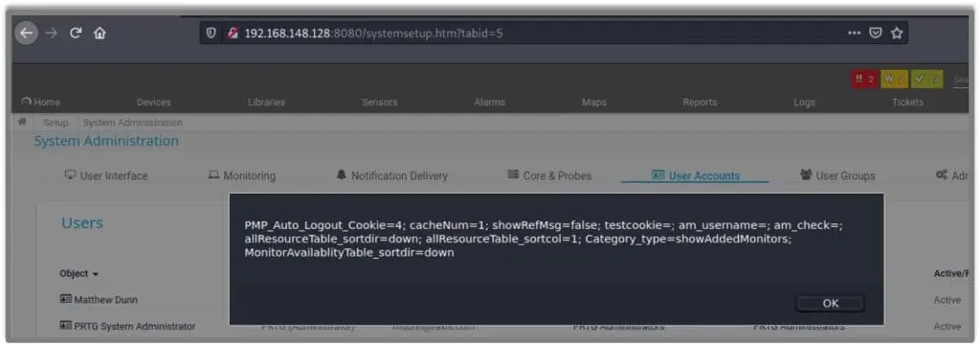The image size is (980, 345).
Task: Open the tracking protection shield icon
Action: click(x=212, y=34)
